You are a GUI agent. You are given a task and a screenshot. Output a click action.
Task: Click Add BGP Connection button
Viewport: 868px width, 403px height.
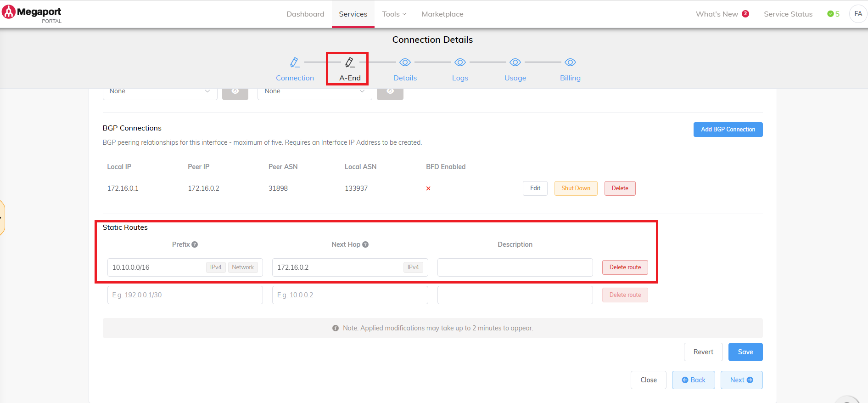(x=728, y=130)
